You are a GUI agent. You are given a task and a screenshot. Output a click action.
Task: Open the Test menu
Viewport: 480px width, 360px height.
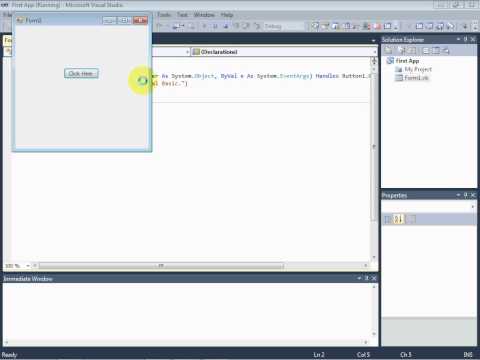[182, 15]
